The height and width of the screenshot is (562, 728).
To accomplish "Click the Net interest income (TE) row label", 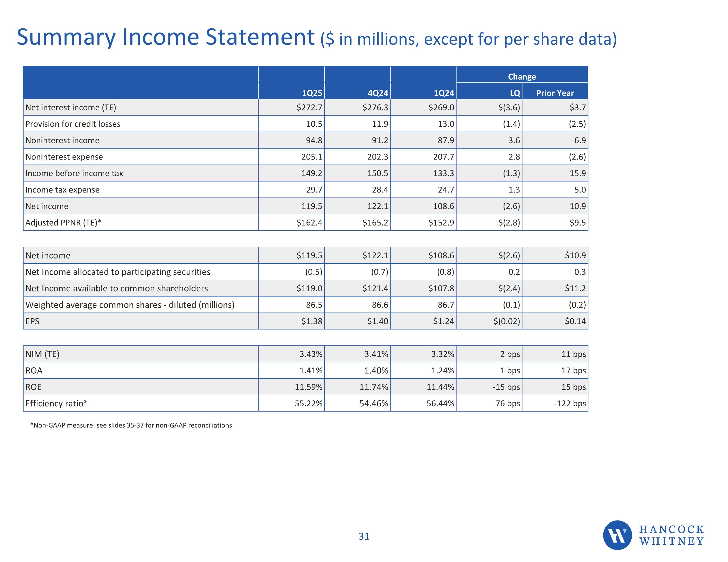I will 71,107.
